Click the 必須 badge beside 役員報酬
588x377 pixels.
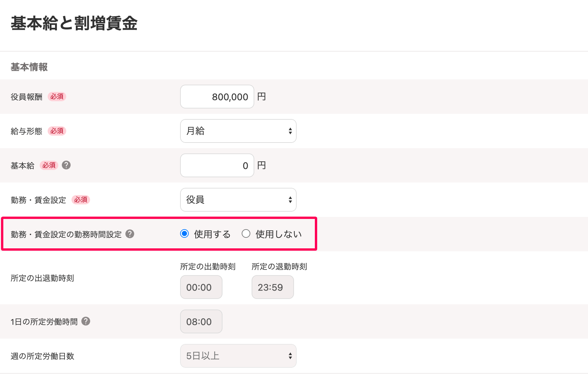point(57,97)
